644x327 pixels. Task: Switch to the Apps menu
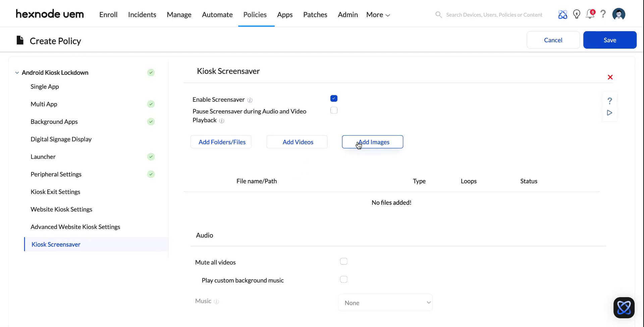pos(284,14)
